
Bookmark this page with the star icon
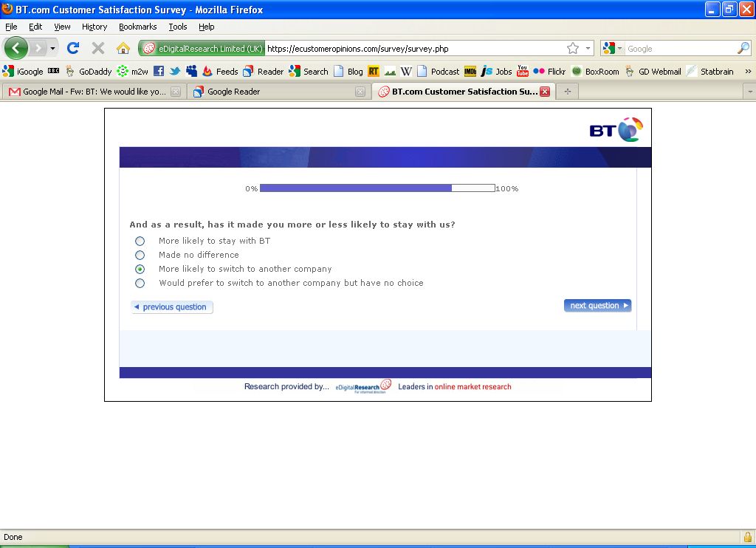point(573,49)
